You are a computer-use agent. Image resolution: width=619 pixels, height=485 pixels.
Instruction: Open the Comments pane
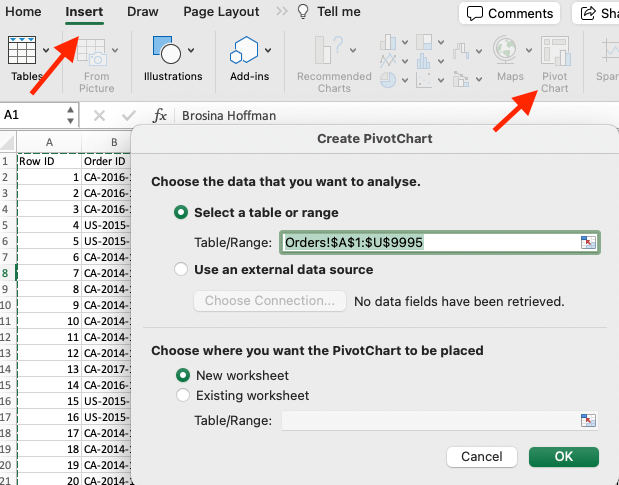point(510,13)
